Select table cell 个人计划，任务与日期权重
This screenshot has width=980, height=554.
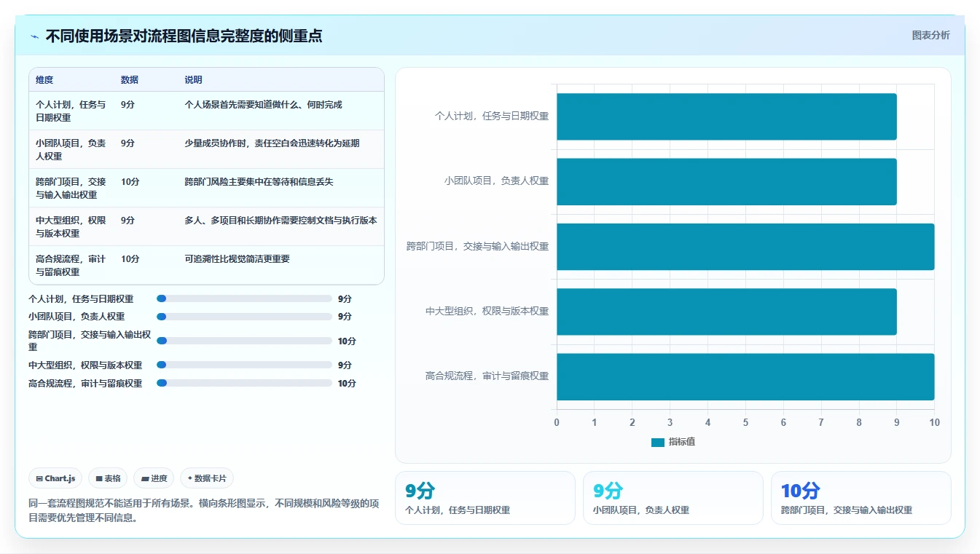[x=71, y=111]
